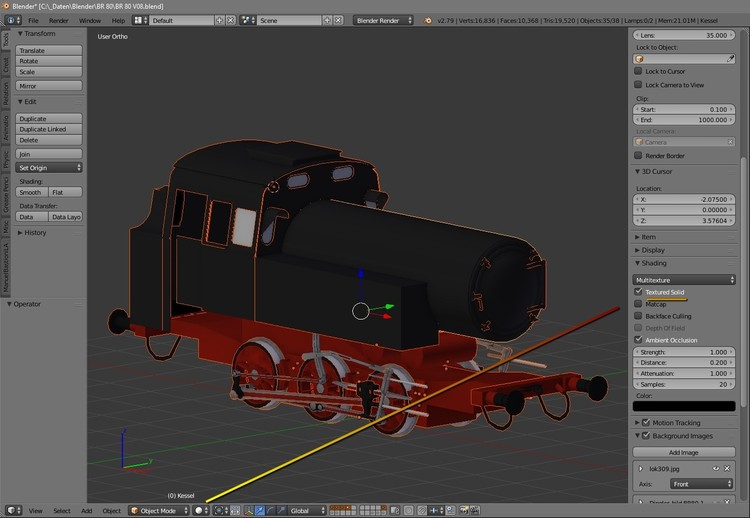Screen dimensions: 750x518
Task: Disable Ambient Occlusion checkbox
Action: click(638, 340)
